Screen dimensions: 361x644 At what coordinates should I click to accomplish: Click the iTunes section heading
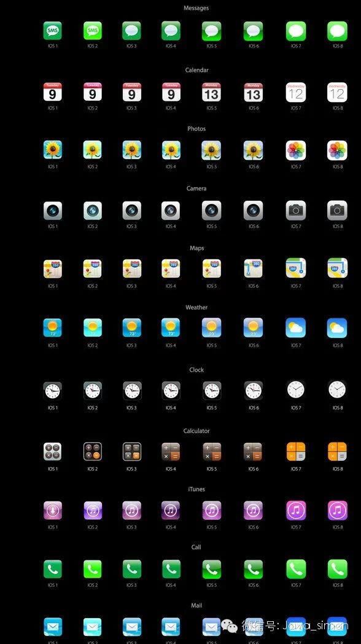click(x=196, y=489)
